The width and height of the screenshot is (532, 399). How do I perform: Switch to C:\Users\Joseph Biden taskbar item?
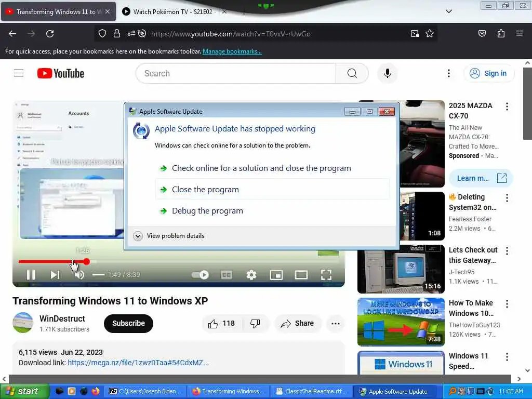click(146, 392)
